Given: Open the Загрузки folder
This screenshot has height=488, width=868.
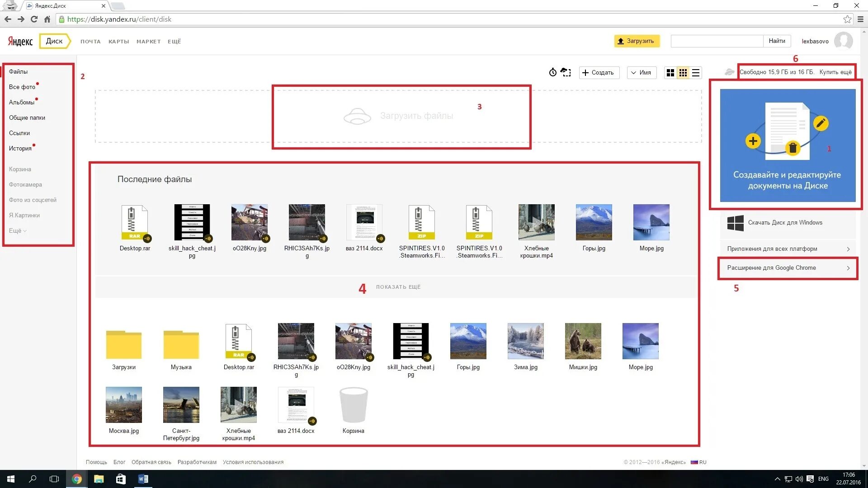Looking at the screenshot, I should [x=123, y=346].
